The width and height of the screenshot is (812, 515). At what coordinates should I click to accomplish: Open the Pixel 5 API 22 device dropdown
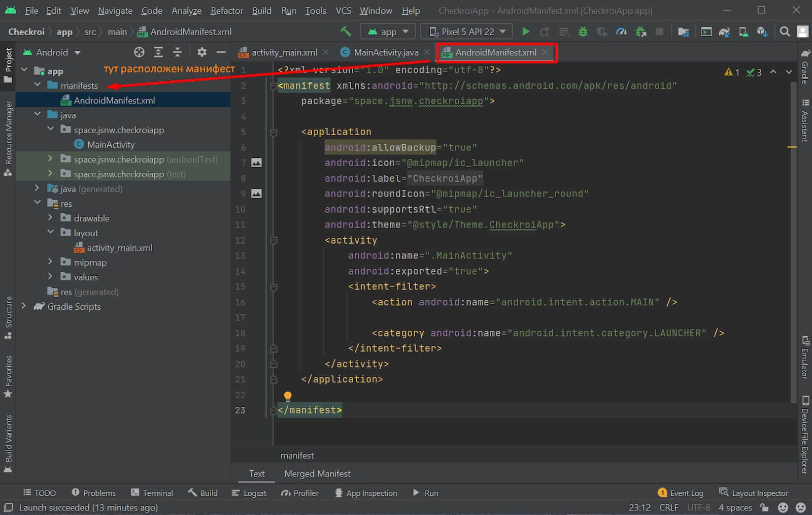[x=467, y=31]
